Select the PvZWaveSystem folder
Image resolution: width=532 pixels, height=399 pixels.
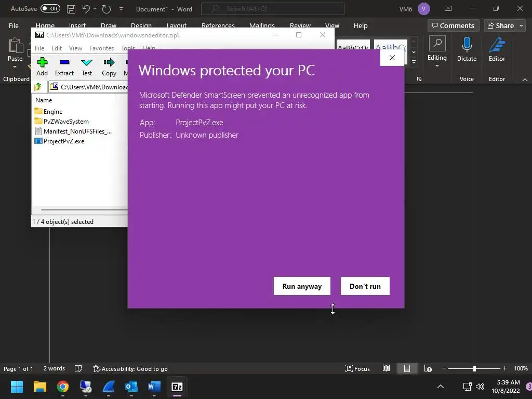tap(62, 122)
